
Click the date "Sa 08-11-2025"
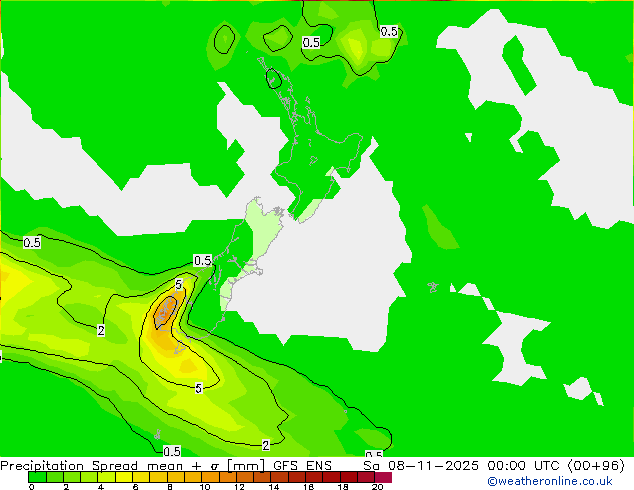[x=421, y=465]
